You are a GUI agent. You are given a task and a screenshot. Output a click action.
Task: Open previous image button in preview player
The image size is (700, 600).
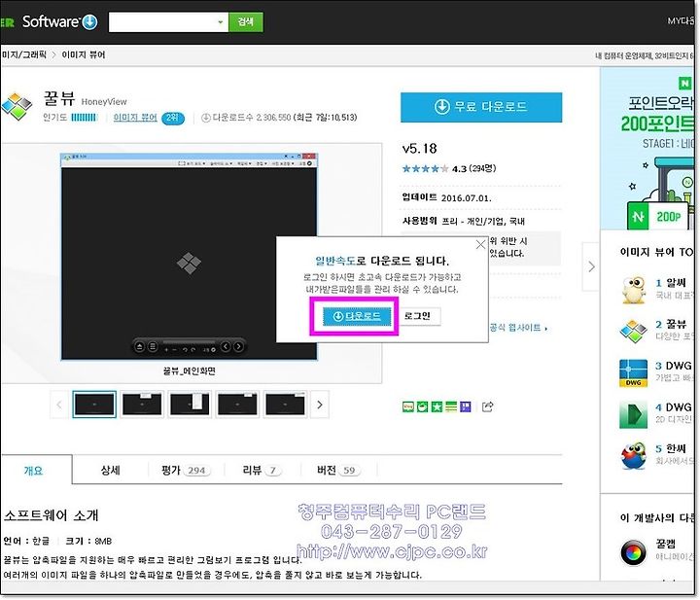click(x=226, y=346)
